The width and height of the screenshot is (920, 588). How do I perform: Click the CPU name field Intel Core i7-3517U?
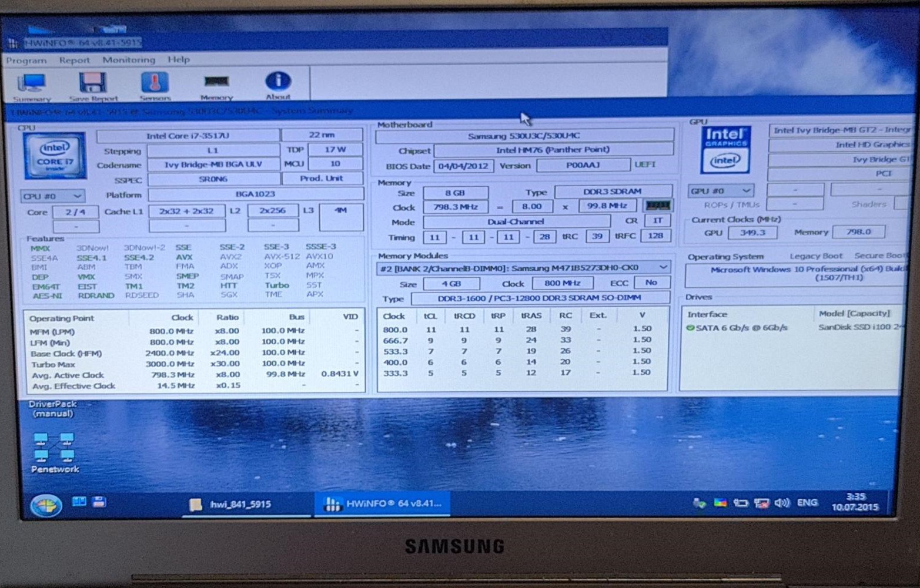tap(188, 136)
